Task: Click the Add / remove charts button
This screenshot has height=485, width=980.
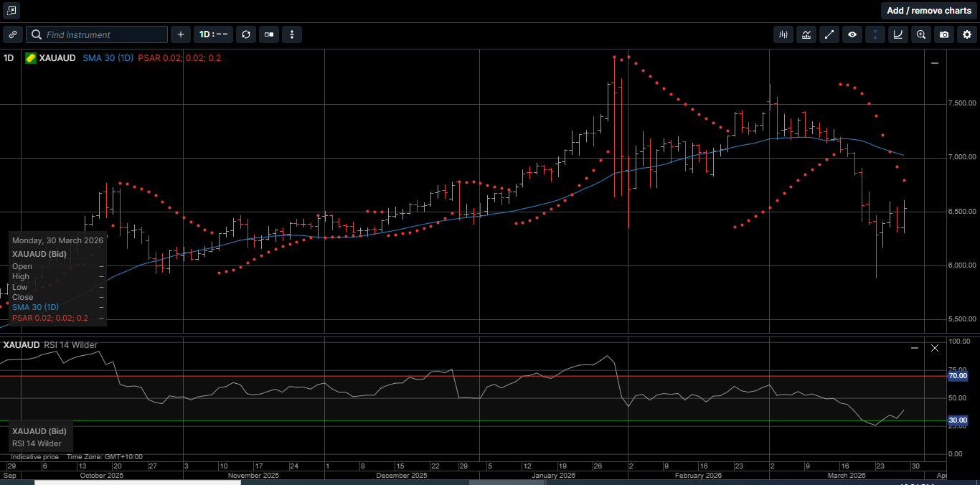Action: coord(928,10)
